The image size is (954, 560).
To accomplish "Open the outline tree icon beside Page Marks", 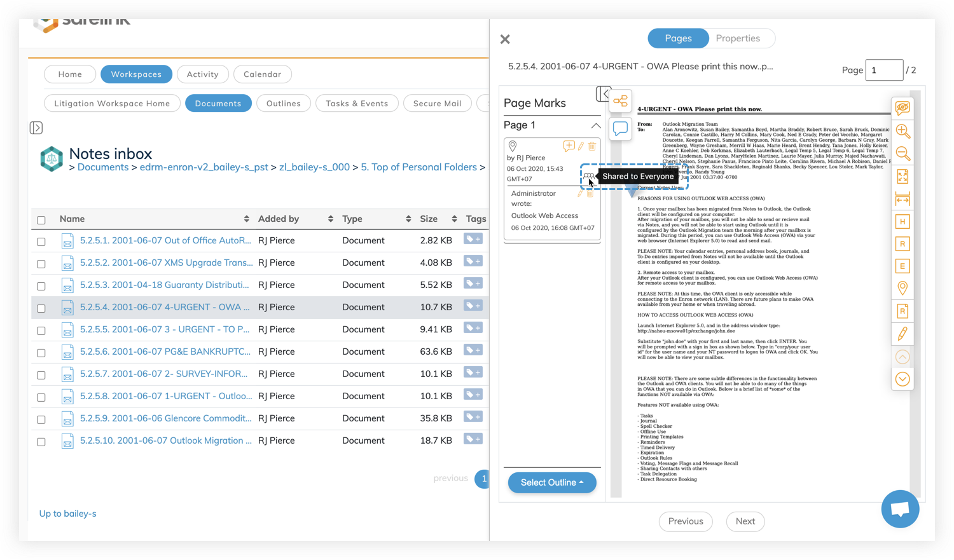I will [620, 101].
